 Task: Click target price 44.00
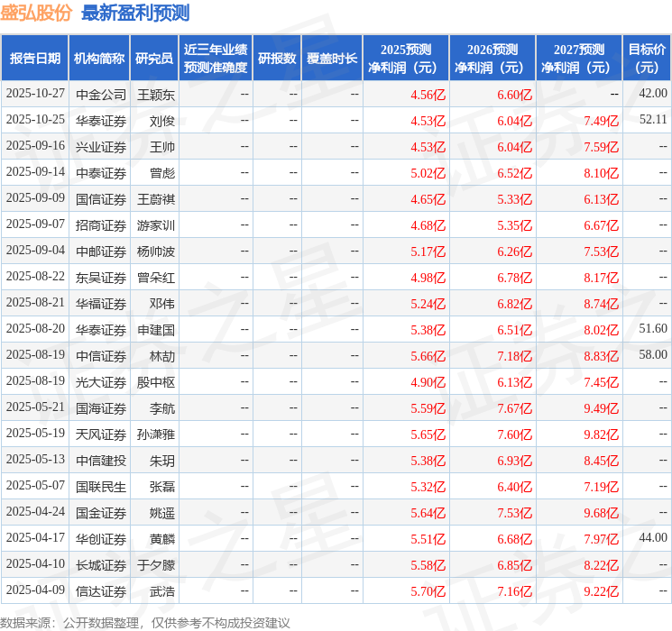click(x=653, y=537)
